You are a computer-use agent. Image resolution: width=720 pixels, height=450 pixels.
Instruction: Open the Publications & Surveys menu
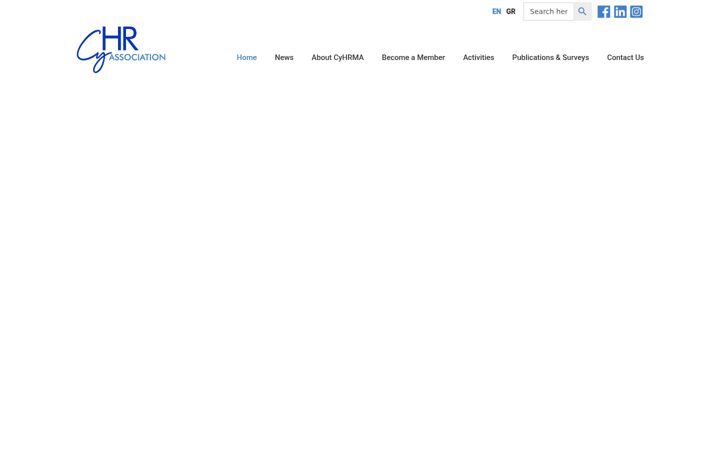pyautogui.click(x=551, y=57)
